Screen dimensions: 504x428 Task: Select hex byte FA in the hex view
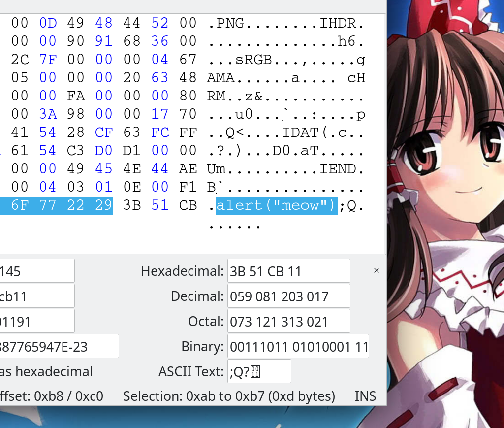pyautogui.click(x=76, y=96)
